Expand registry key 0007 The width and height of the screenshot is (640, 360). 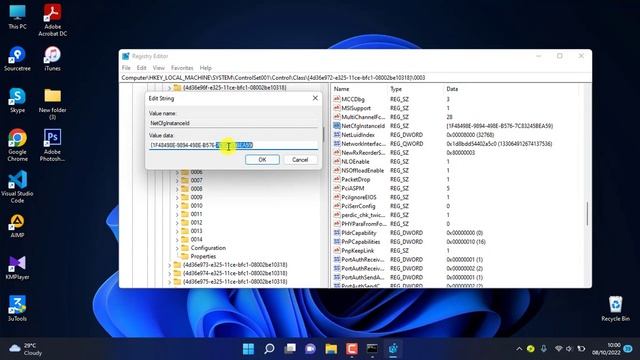(x=177, y=180)
